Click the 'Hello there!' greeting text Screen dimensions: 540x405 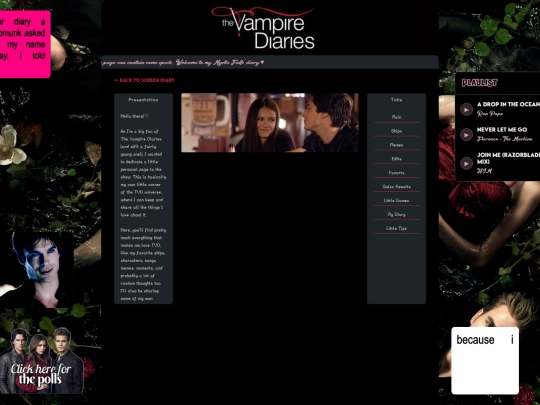(x=134, y=116)
